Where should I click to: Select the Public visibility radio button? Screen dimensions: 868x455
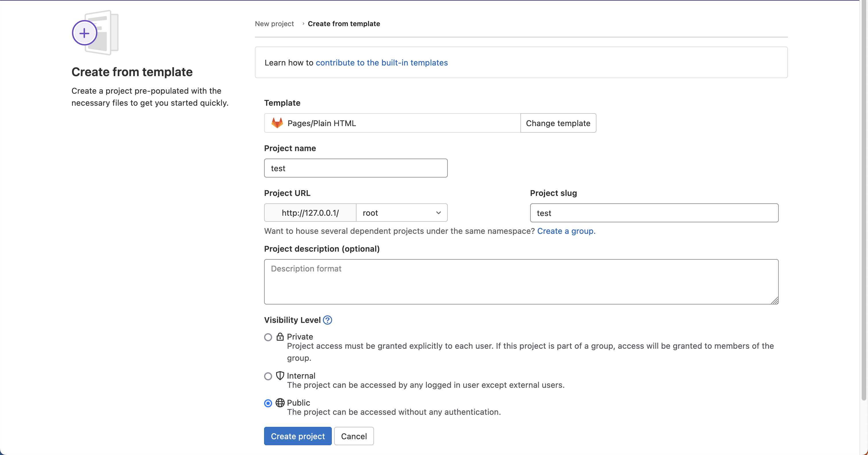(268, 403)
